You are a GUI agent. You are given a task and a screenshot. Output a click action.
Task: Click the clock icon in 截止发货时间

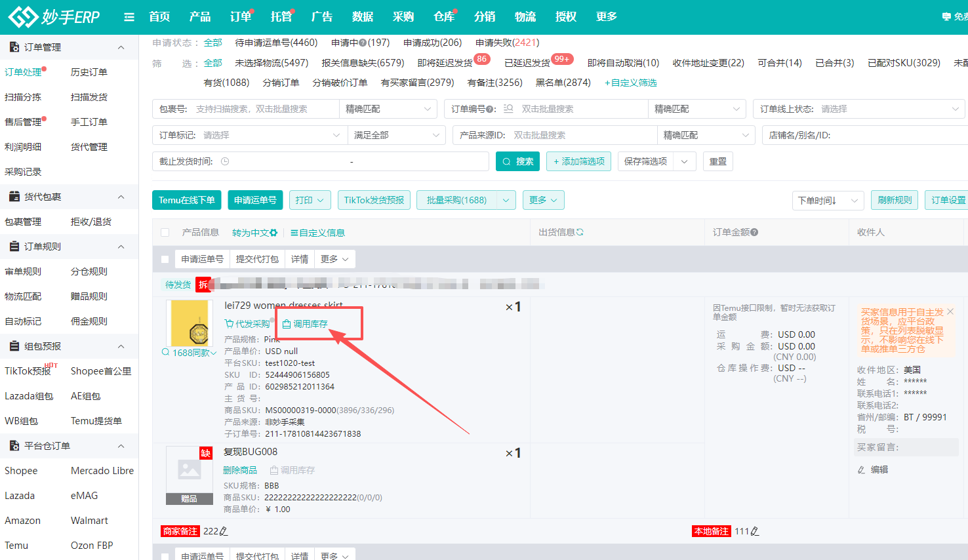pos(225,161)
